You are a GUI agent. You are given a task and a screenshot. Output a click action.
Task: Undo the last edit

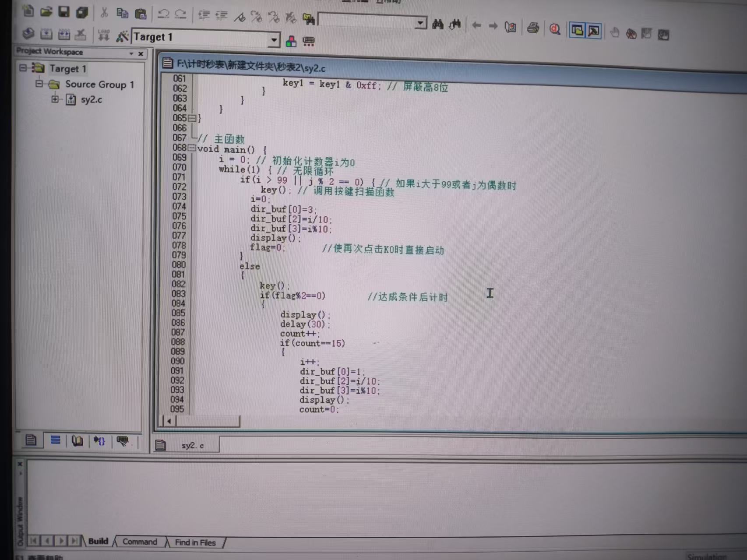(x=163, y=14)
